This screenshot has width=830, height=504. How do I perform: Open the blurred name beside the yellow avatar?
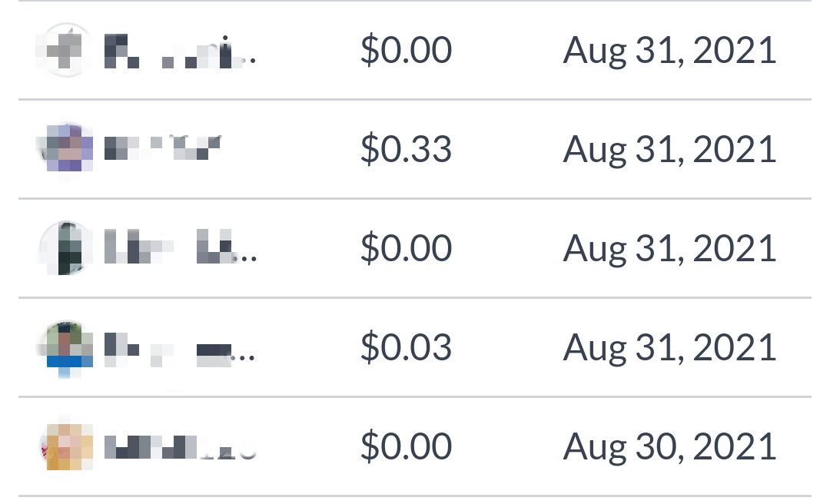[x=180, y=447]
